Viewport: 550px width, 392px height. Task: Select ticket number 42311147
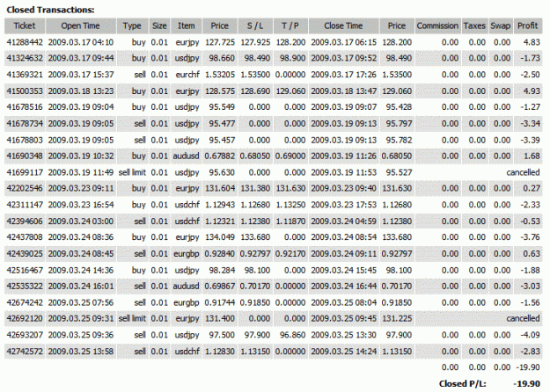click(25, 205)
